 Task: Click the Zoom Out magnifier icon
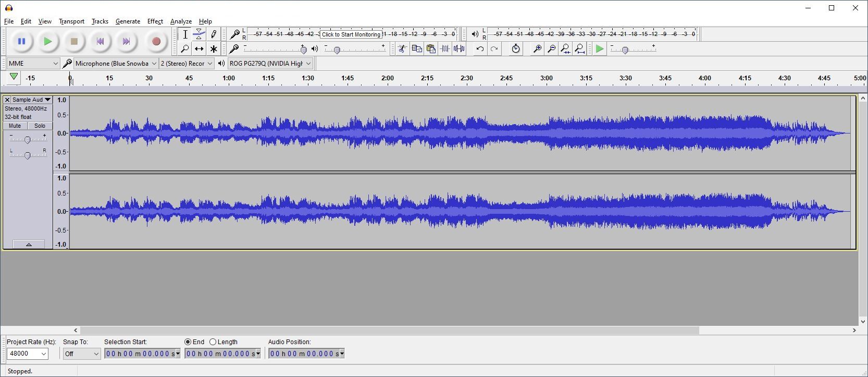[551, 48]
